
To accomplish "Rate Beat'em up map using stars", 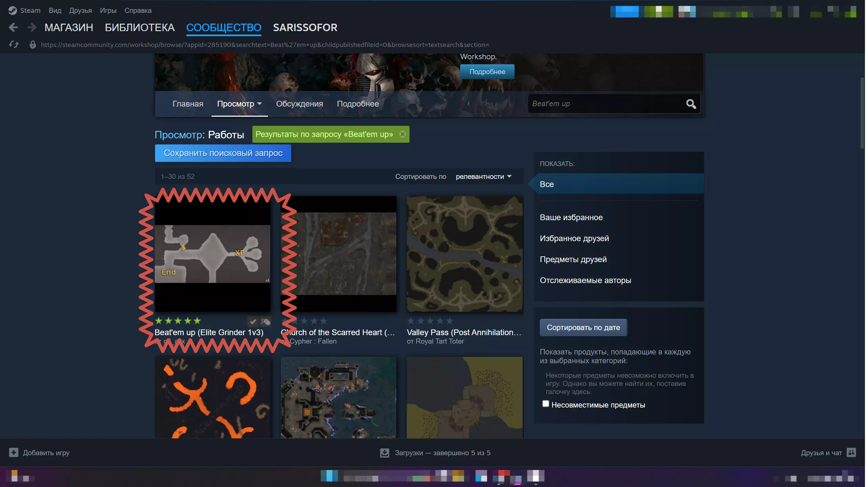I will click(x=178, y=321).
